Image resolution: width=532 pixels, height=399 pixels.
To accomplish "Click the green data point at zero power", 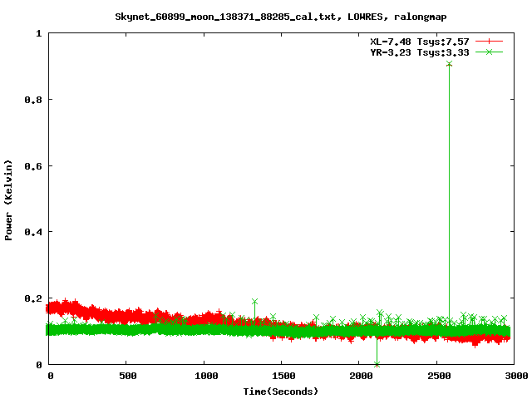I will pos(377,364).
